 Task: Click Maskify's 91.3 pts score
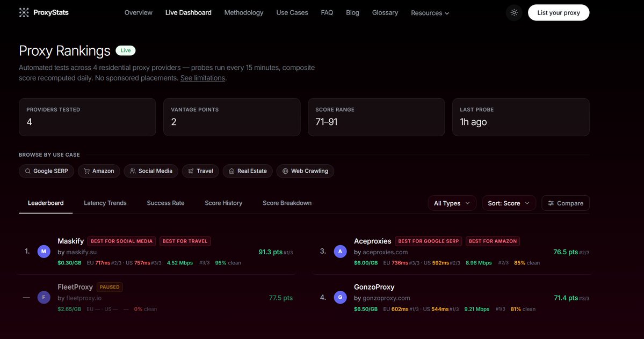(270, 252)
